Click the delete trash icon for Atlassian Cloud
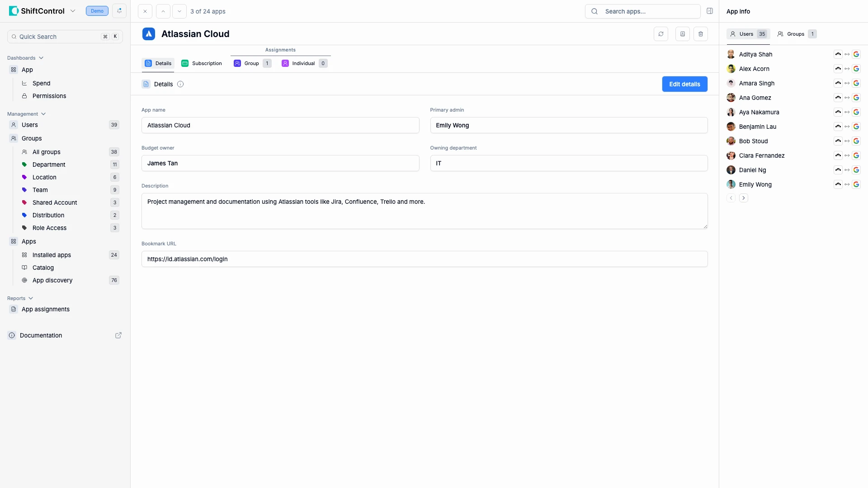This screenshot has width=868, height=488. click(x=701, y=34)
